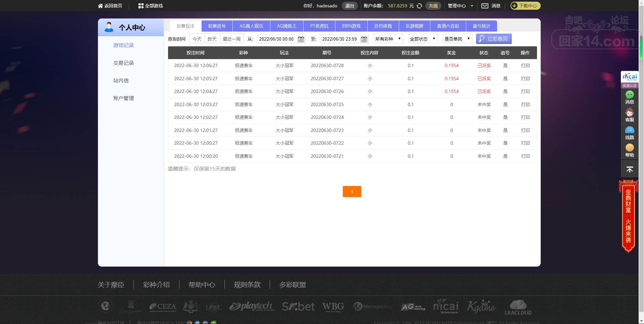Screen dimensions: 644x324
Task: Open the start date calendar picker
Action: tap(301, 39)
